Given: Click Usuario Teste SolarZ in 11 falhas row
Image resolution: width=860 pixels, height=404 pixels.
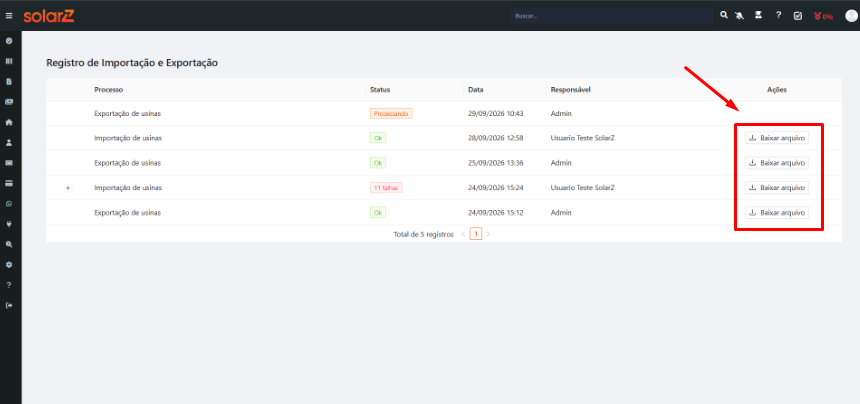Looking at the screenshot, I should [582, 187].
